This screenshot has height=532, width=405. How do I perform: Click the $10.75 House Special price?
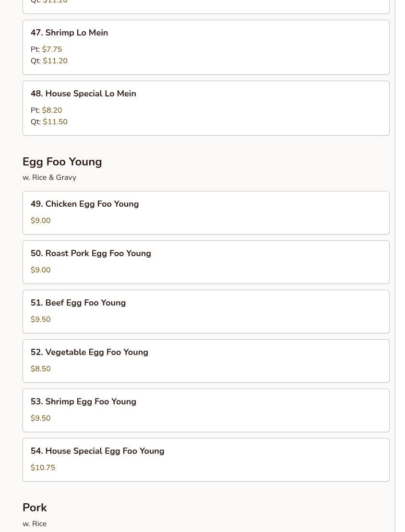tap(43, 468)
